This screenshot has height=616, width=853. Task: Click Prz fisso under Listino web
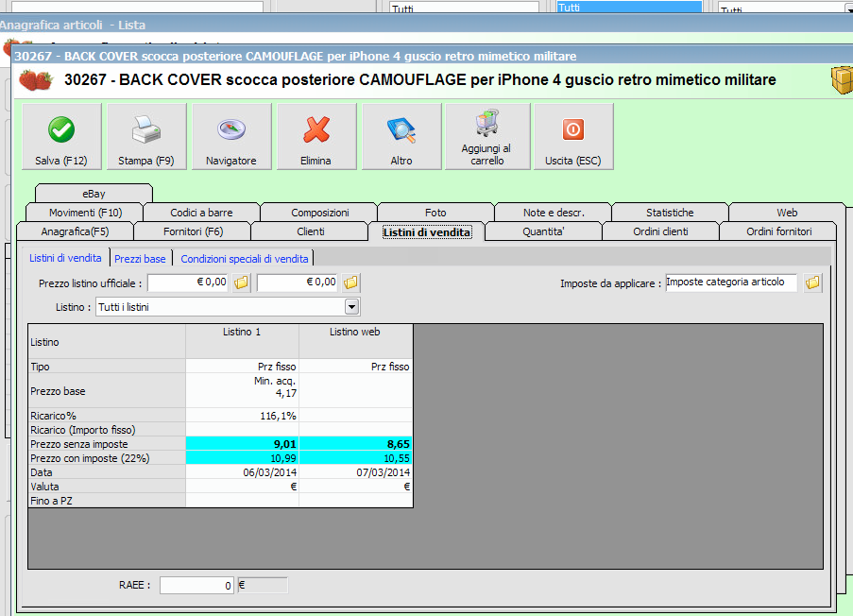pyautogui.click(x=355, y=367)
